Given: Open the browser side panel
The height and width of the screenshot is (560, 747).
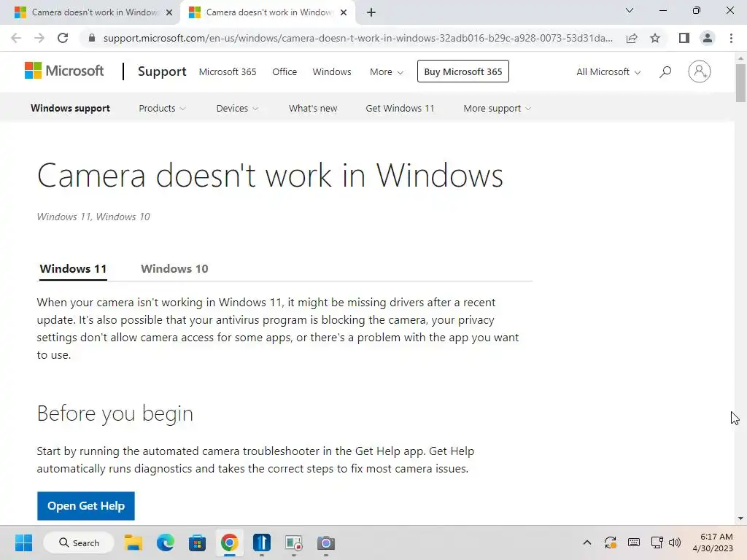Looking at the screenshot, I should click(684, 38).
